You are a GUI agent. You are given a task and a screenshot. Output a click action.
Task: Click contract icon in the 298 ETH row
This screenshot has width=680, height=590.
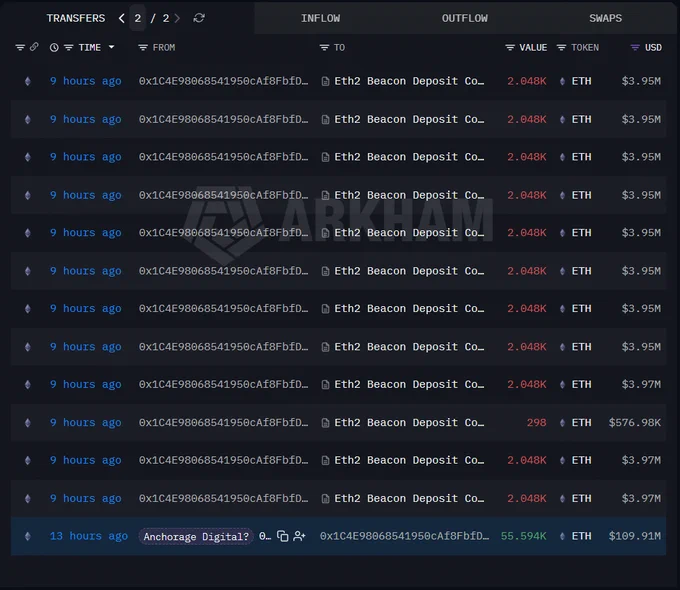(325, 423)
